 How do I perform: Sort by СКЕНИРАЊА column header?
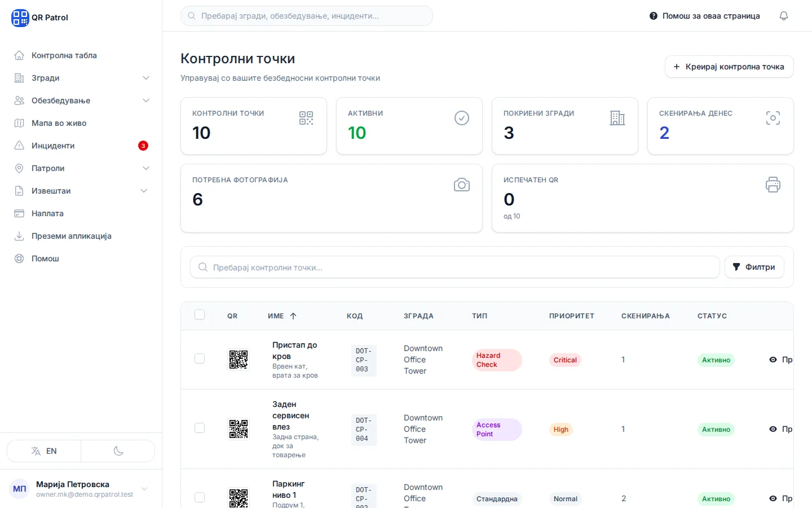(646, 316)
